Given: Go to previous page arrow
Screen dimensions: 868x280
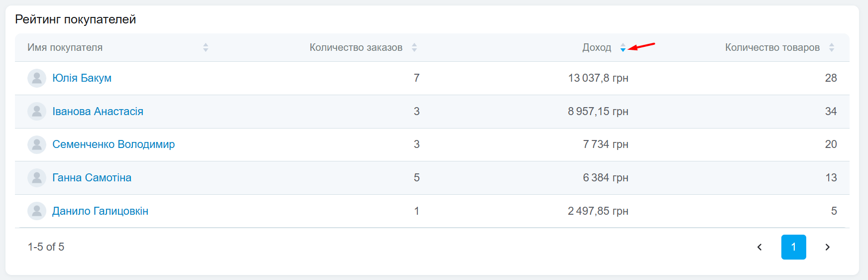Looking at the screenshot, I should coord(759,247).
